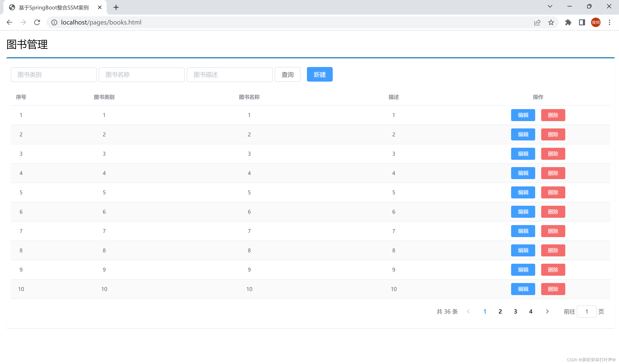
Task: Select pagination page 2
Action: 500,311
